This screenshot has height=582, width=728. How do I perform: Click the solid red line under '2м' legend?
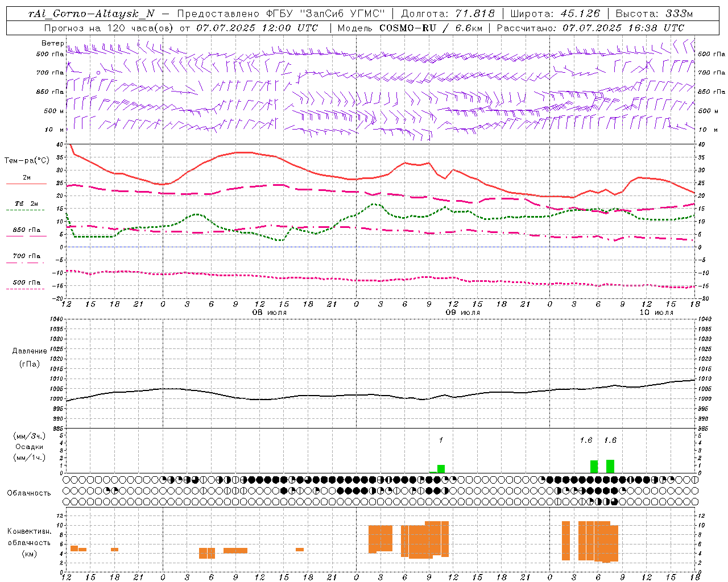pos(26,184)
